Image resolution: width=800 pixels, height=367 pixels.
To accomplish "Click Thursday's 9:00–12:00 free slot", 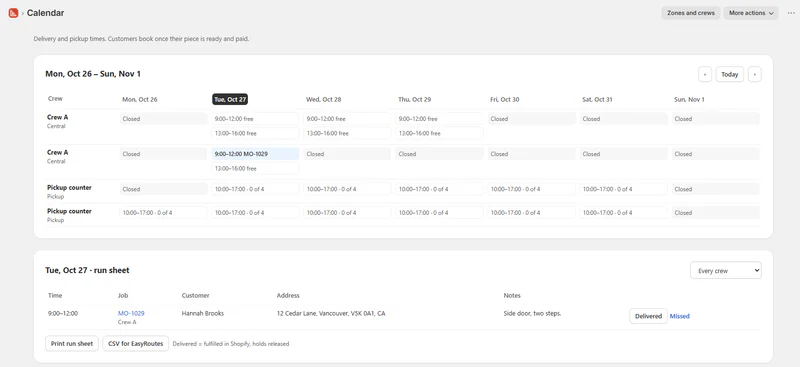I will 439,118.
